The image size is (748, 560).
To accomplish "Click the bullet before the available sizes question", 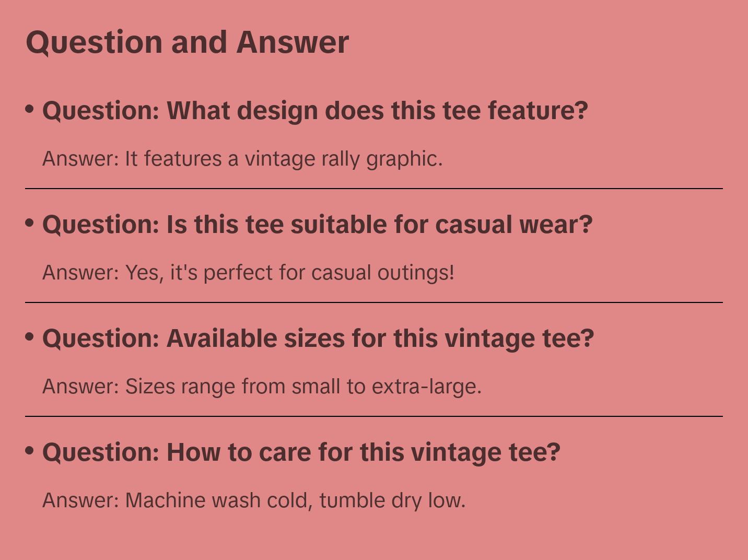I will [x=30, y=336].
